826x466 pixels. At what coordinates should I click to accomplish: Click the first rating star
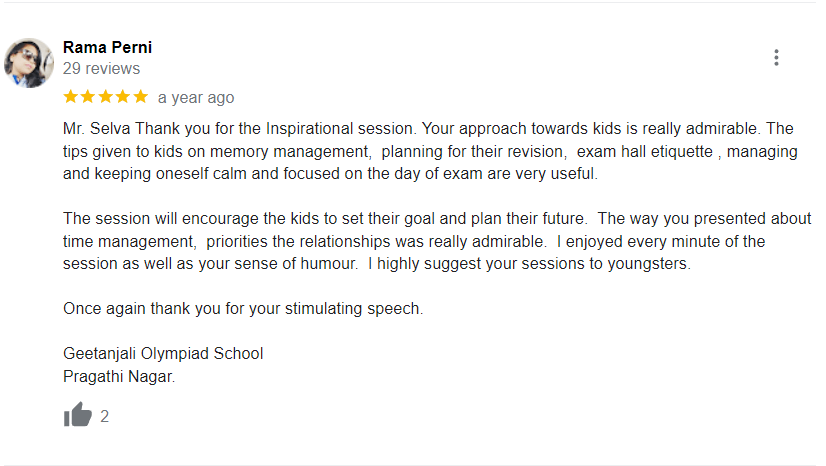[70, 97]
